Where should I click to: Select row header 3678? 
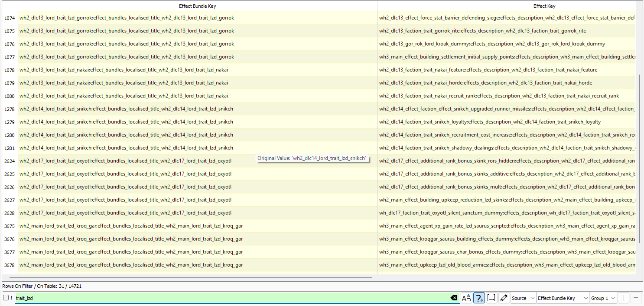[x=9, y=265]
